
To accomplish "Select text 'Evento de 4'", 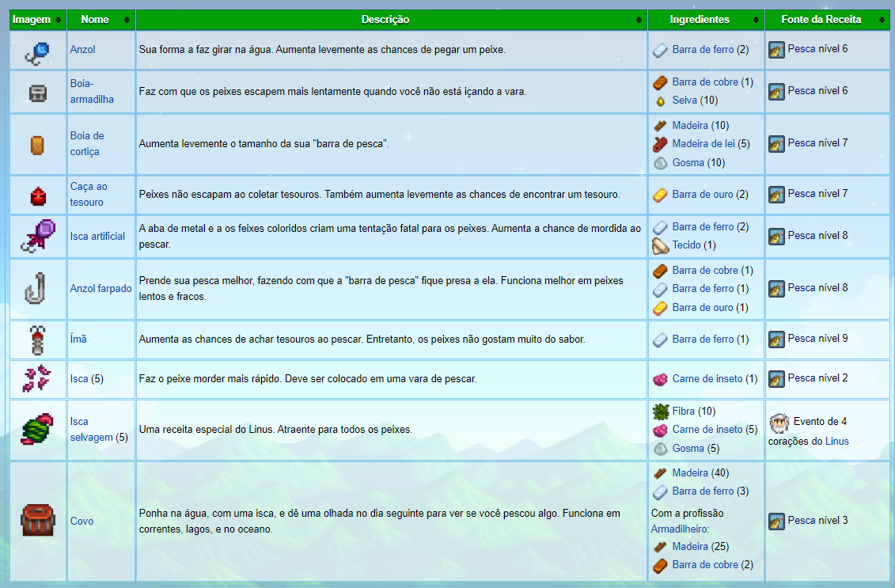I will click(821, 422).
